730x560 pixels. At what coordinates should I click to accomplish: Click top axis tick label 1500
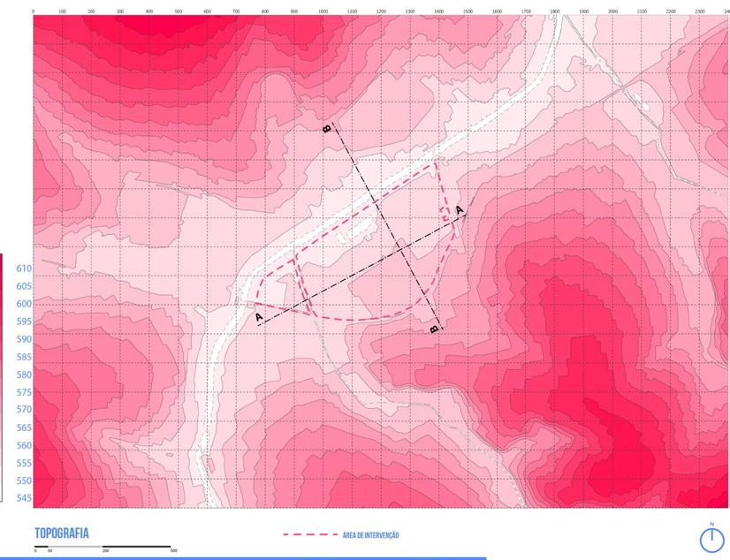[x=468, y=11]
